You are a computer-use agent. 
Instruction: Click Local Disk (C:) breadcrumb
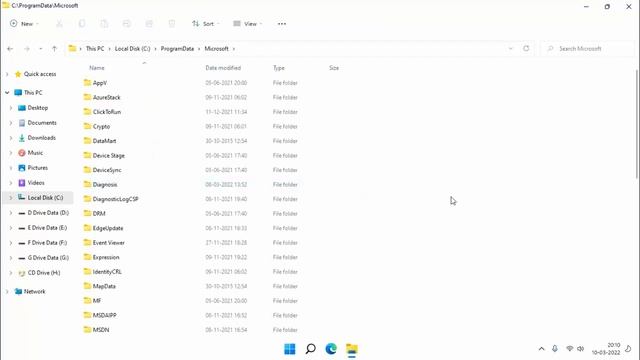133,49
